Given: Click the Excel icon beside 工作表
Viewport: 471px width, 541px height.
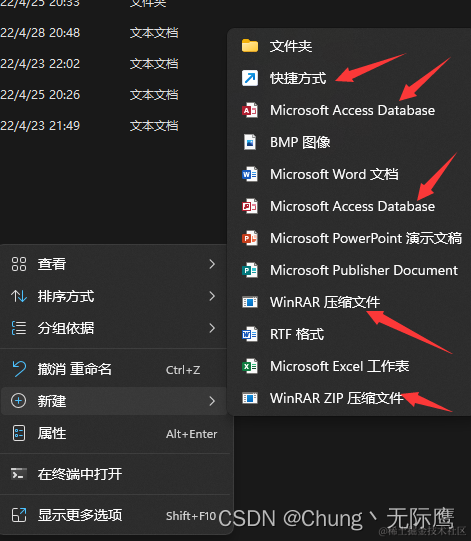Looking at the screenshot, I should coord(250,366).
